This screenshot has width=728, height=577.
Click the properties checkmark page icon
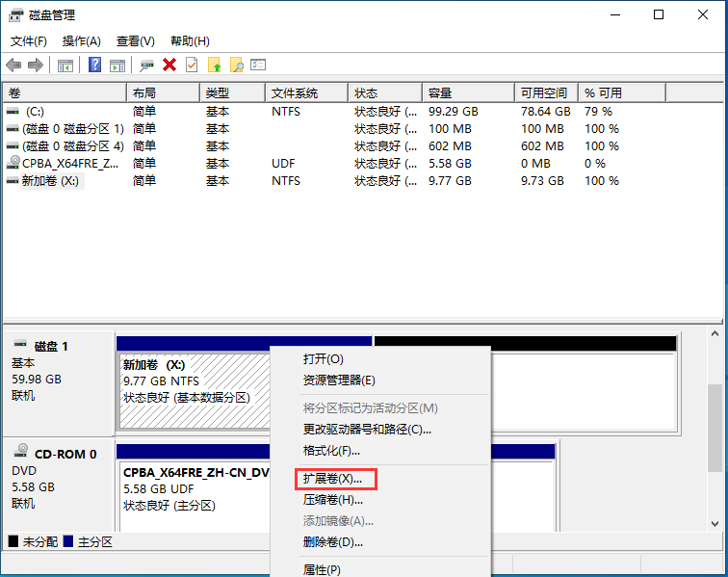click(192, 66)
